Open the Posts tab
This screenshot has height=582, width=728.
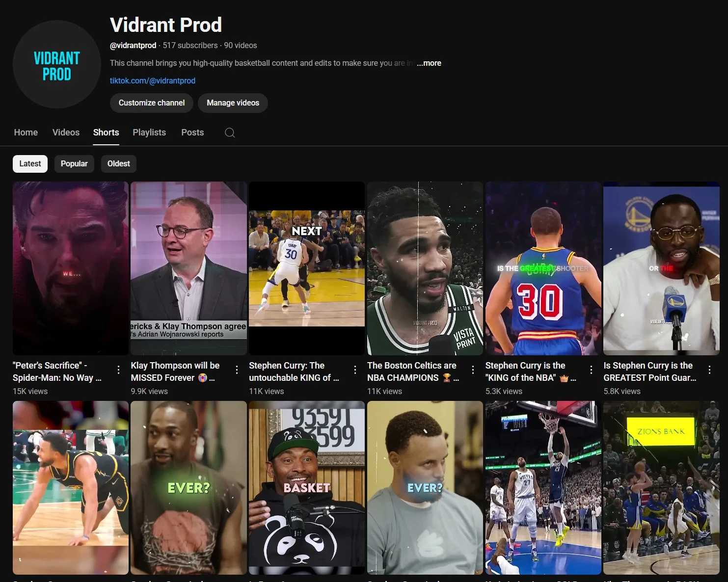(x=192, y=132)
